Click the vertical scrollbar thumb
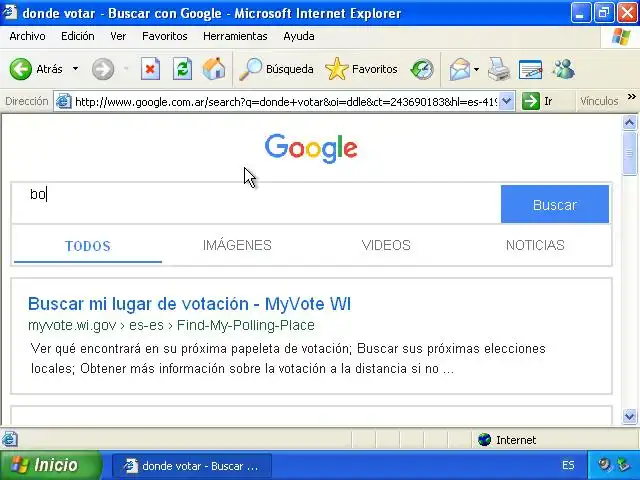This screenshot has height=480, width=640. [x=629, y=153]
